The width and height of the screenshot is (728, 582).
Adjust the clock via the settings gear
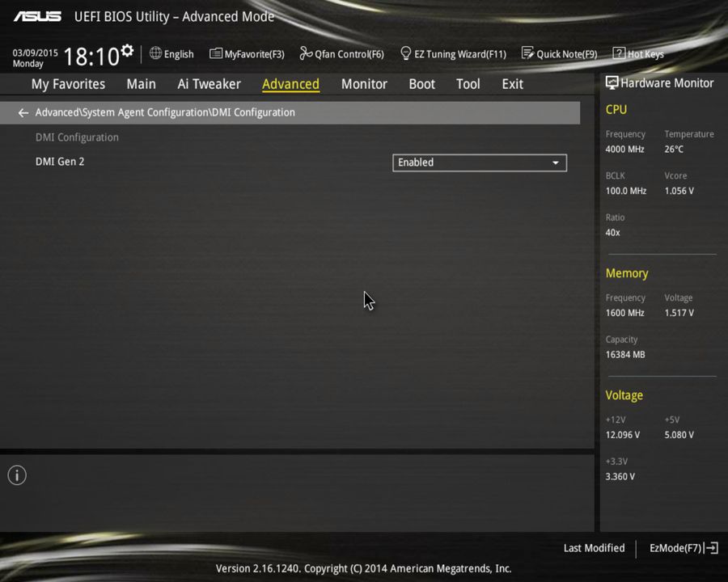point(126,49)
